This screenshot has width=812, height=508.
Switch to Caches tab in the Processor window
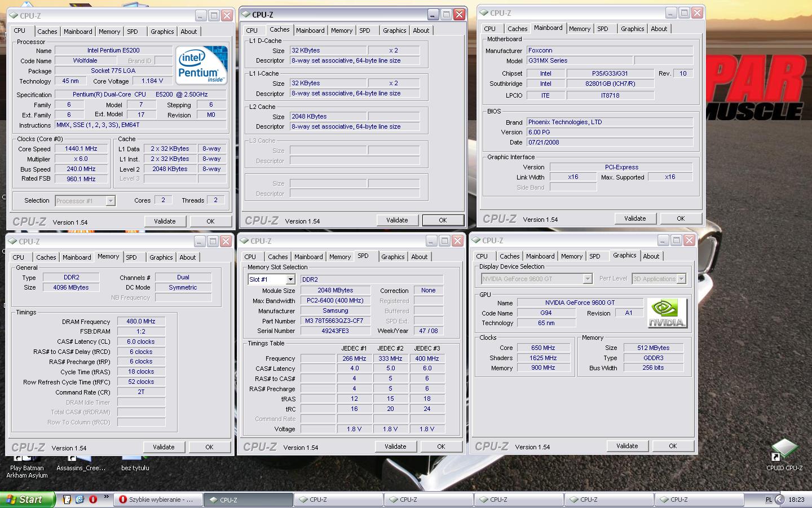pyautogui.click(x=47, y=32)
